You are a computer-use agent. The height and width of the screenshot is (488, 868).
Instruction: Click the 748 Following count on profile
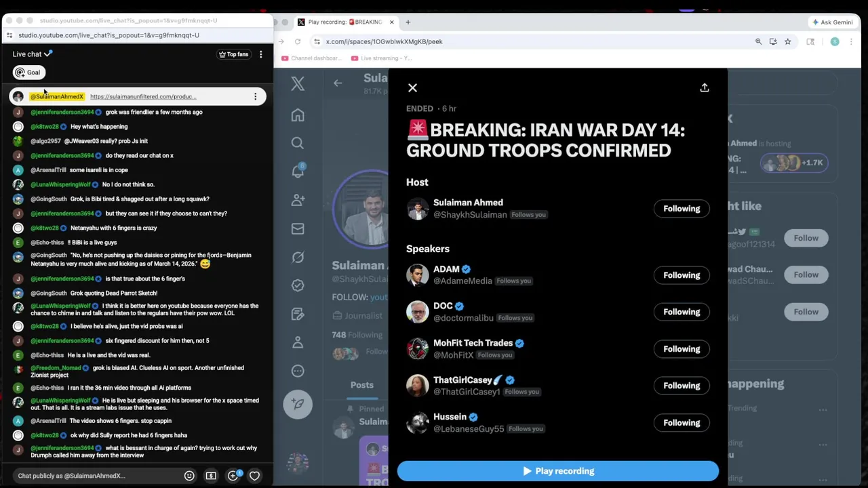(x=357, y=335)
